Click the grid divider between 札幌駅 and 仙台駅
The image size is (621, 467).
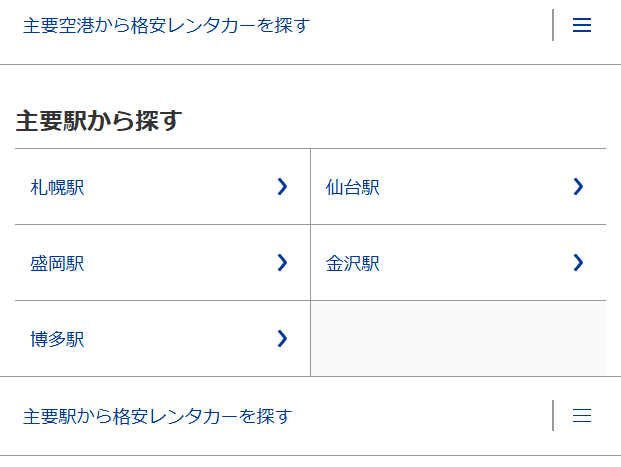coord(310,187)
